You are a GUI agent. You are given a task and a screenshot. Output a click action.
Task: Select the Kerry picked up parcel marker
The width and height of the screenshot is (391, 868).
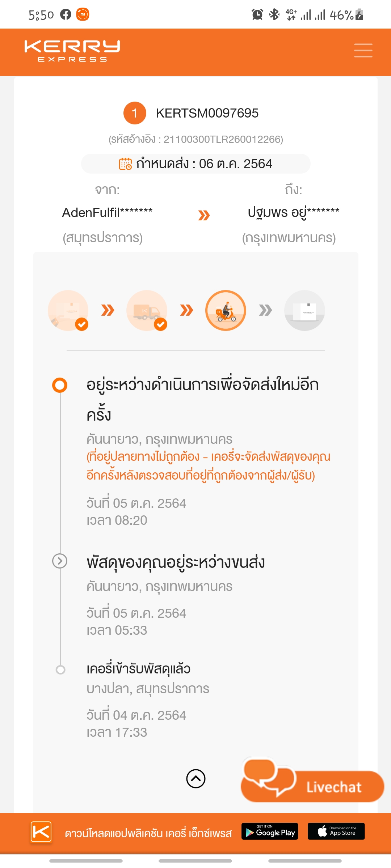point(60,669)
